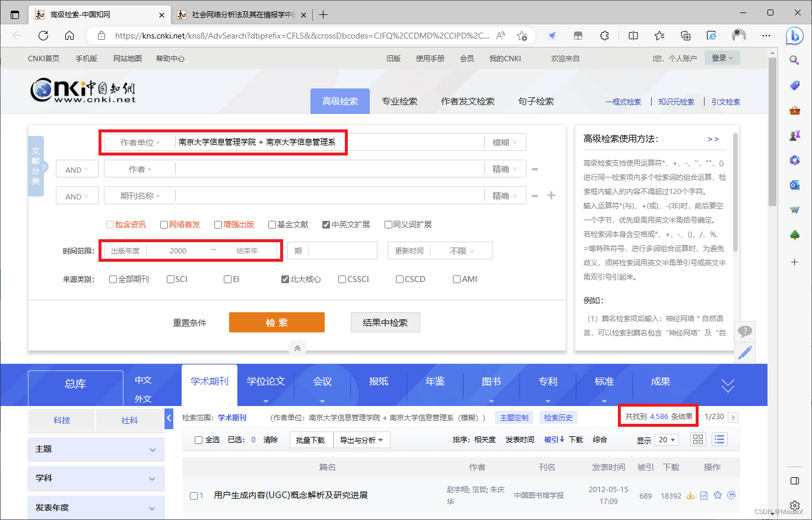The image size is (812, 520).
Task: Go to next results page arrow
Action: (733, 417)
